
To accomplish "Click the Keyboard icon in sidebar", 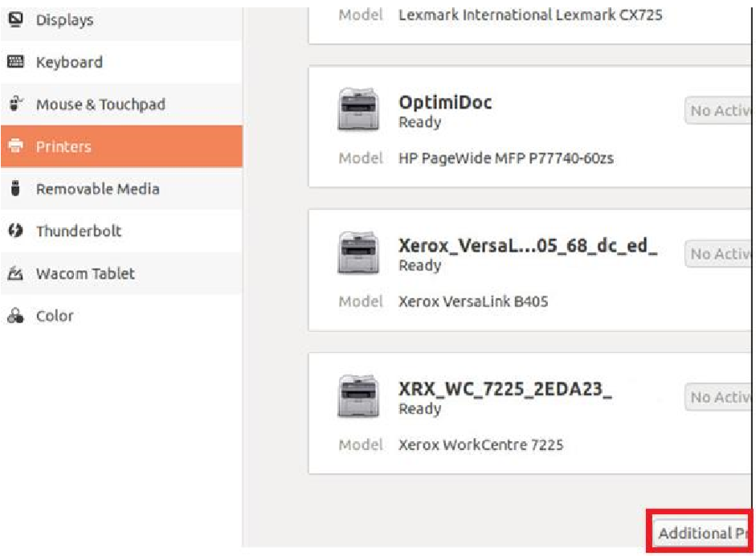I will coord(14,62).
